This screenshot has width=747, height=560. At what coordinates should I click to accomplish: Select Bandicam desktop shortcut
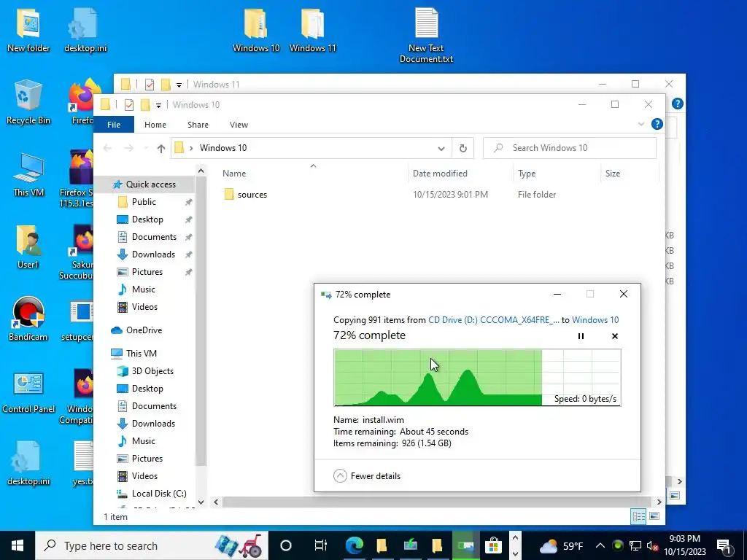coord(28,319)
